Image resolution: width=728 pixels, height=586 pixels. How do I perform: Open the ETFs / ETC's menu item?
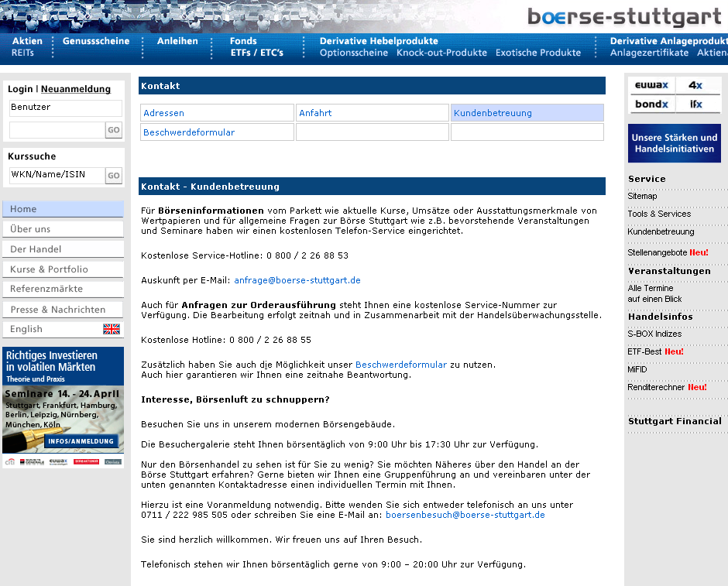pos(257,53)
